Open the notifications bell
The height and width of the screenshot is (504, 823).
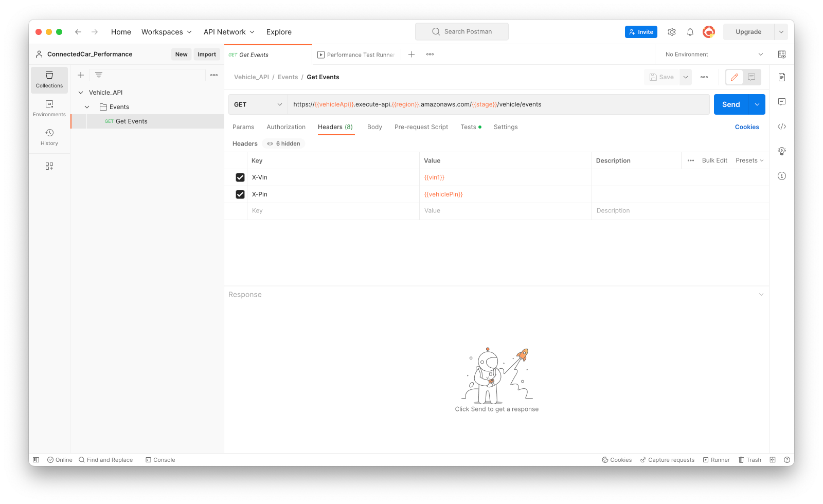pyautogui.click(x=690, y=32)
